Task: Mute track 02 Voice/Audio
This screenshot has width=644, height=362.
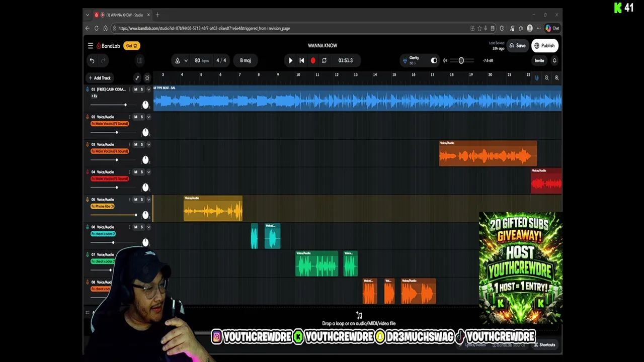Action: (135, 117)
